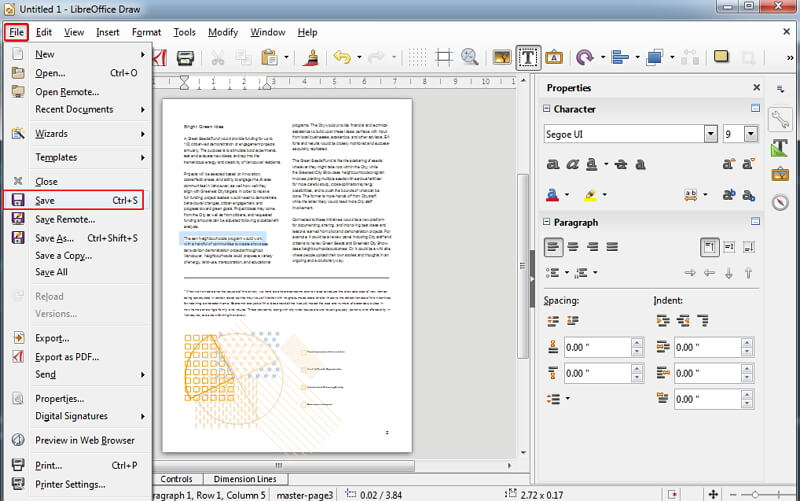The width and height of the screenshot is (800, 501).
Task: Click Above Paragraph Spacing input field
Action: (597, 347)
